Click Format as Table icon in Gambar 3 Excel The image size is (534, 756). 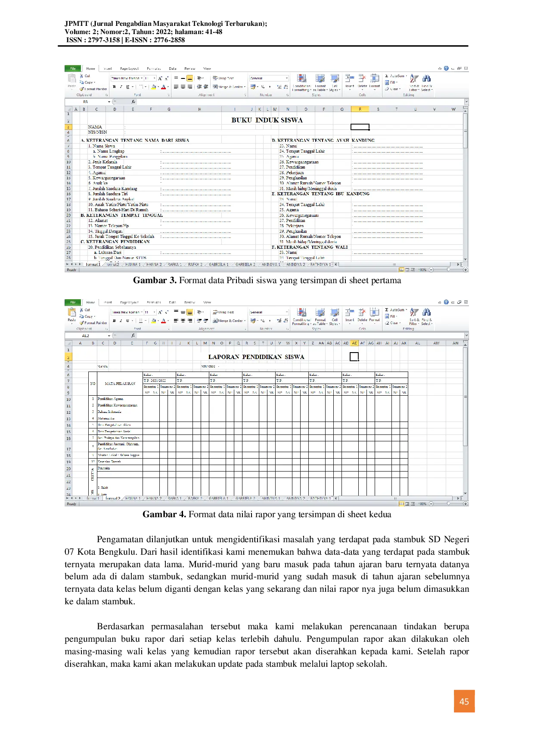pyautogui.click(x=320, y=78)
